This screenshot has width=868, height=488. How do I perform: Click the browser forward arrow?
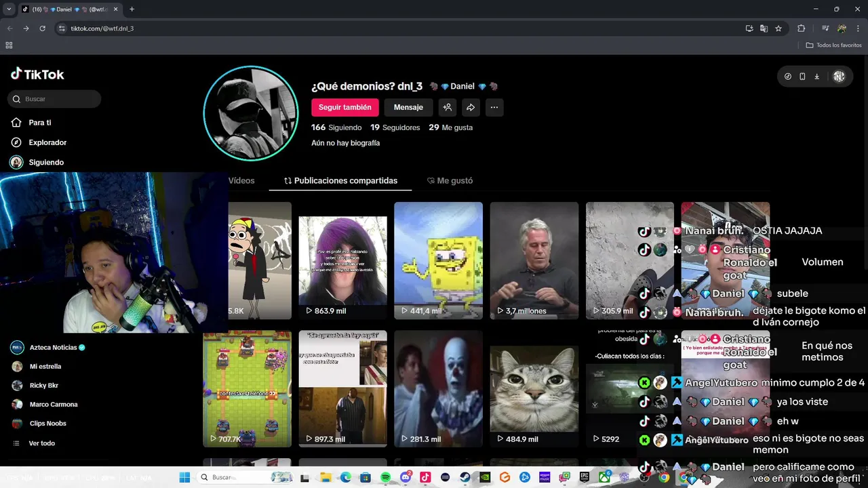point(26,28)
